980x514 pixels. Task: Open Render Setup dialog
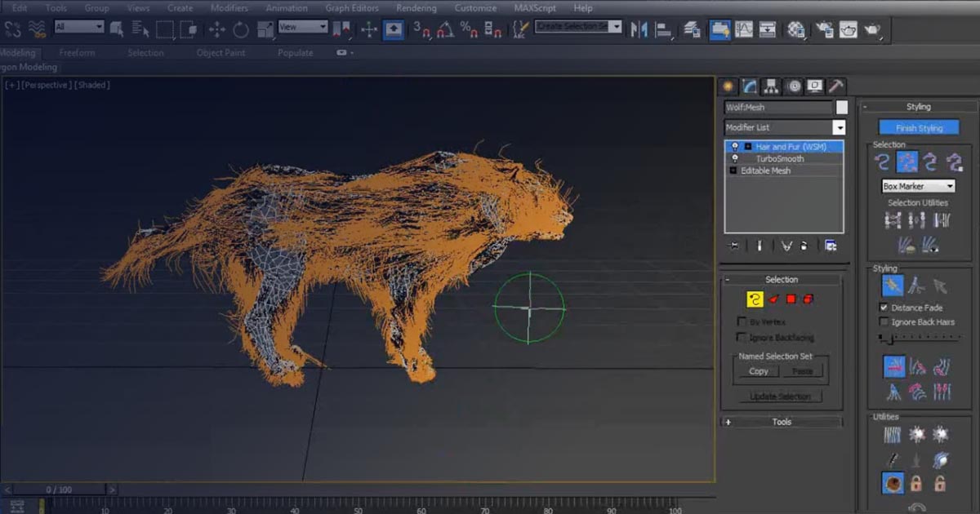point(825,30)
